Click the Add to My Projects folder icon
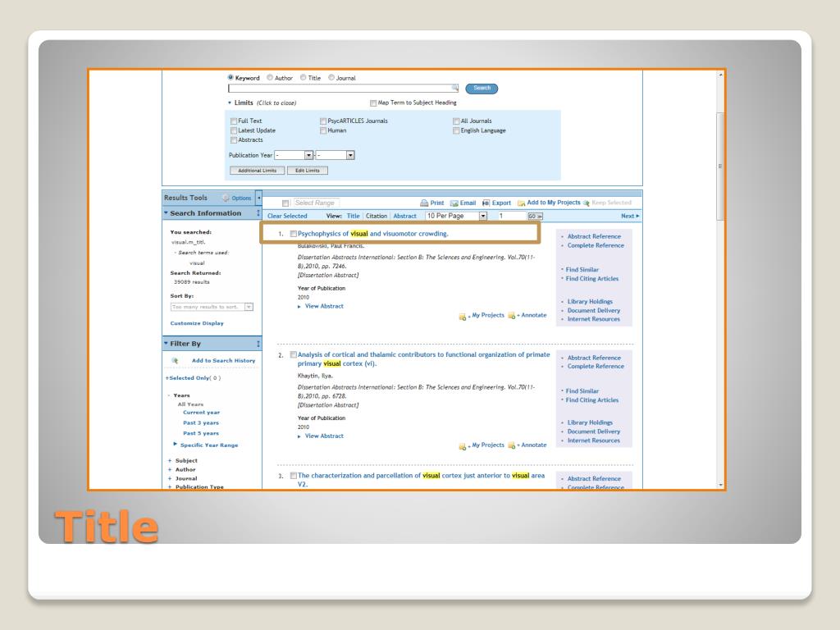The width and height of the screenshot is (840, 630). [x=521, y=203]
